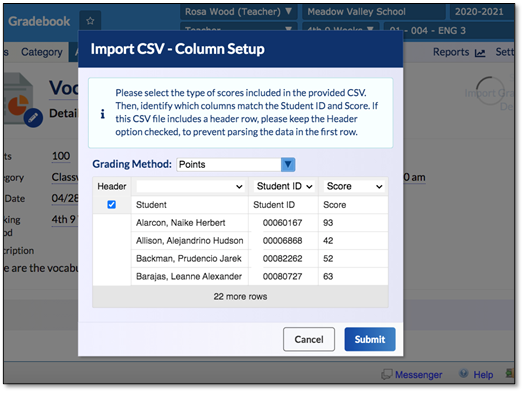Image resolution: width=524 pixels, height=393 pixels.
Task: Click student ID 00006868
Action: click(x=282, y=241)
